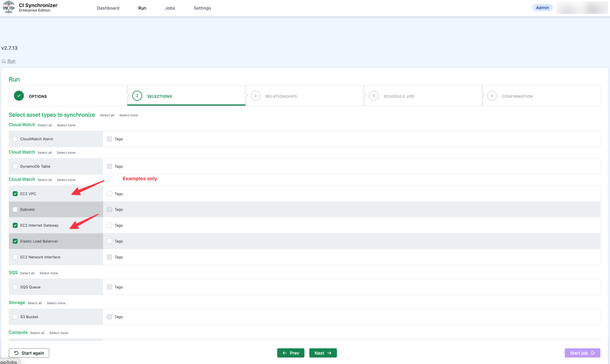Toggle Tags checkbox in Subnets row
610x364 pixels.
[109, 210]
